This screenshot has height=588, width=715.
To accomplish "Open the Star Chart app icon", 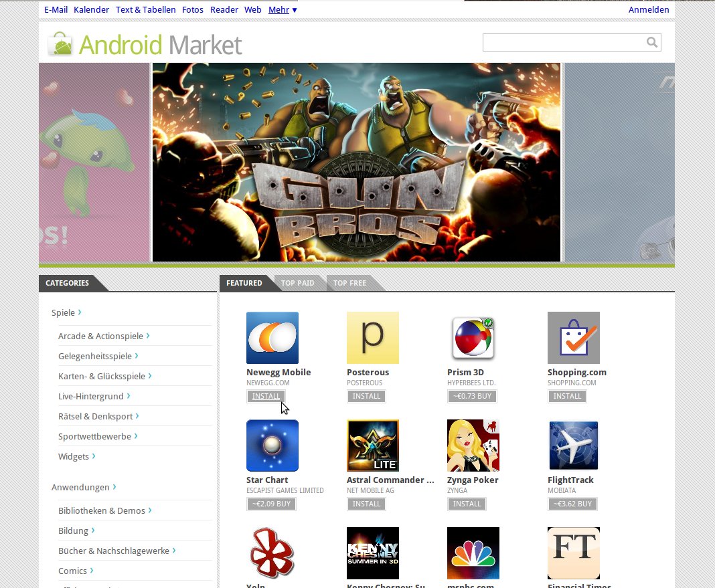I will [x=272, y=446].
